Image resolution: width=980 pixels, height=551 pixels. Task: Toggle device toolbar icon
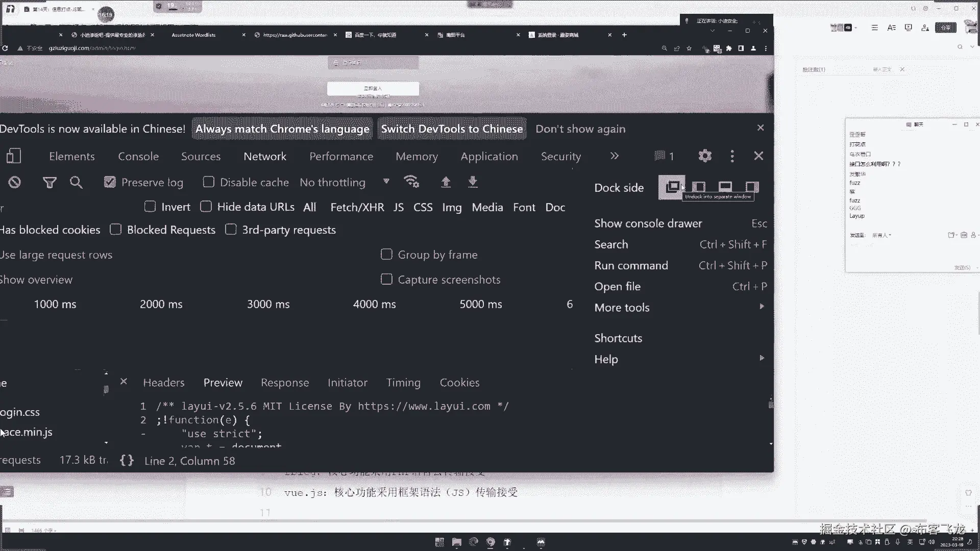tap(14, 156)
